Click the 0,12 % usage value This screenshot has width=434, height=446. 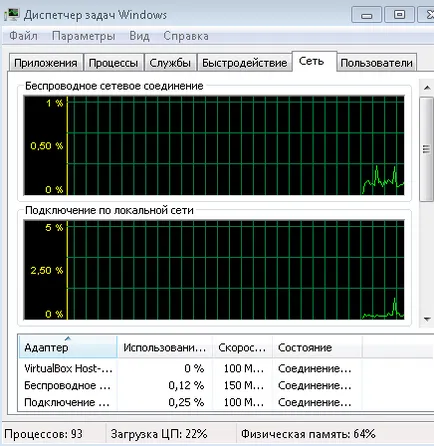point(186,385)
